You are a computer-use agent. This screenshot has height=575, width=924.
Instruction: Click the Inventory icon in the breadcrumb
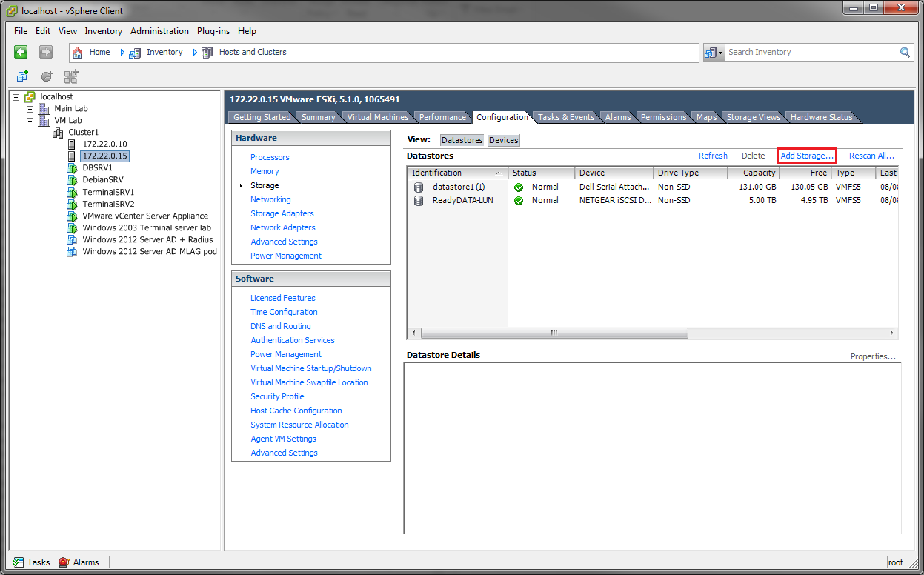134,52
